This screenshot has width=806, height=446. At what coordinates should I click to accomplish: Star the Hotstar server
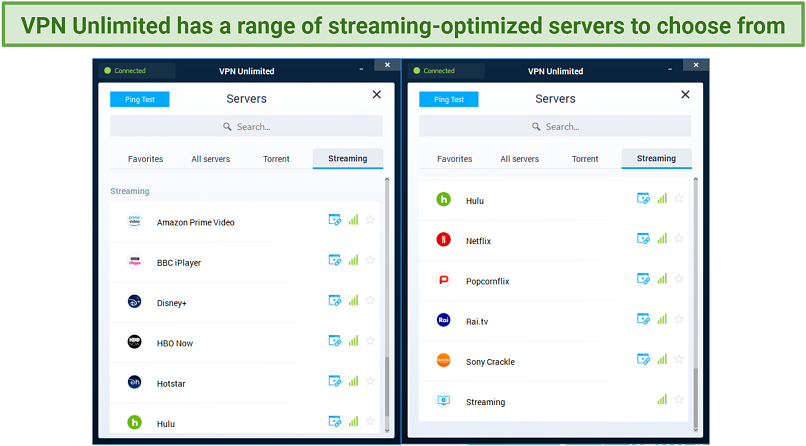pyautogui.click(x=370, y=381)
